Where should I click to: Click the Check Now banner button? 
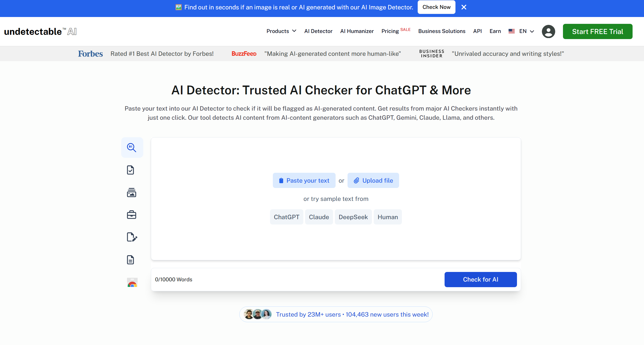click(x=436, y=7)
